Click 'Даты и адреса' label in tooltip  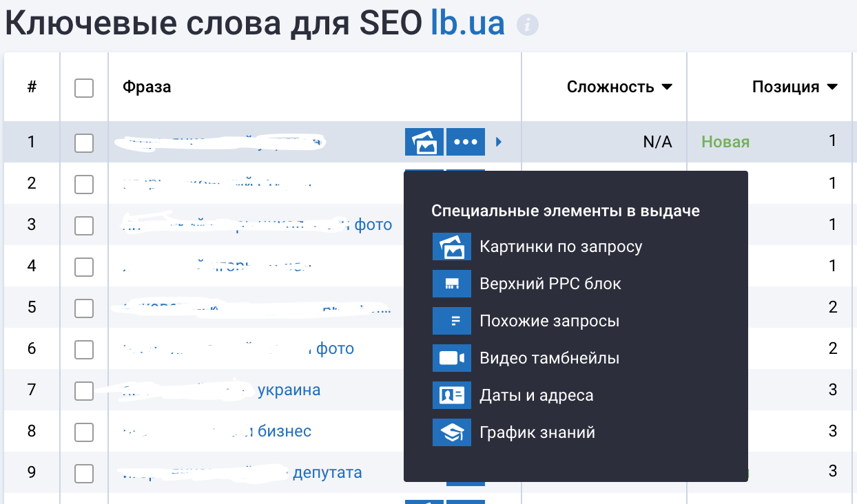tap(537, 395)
